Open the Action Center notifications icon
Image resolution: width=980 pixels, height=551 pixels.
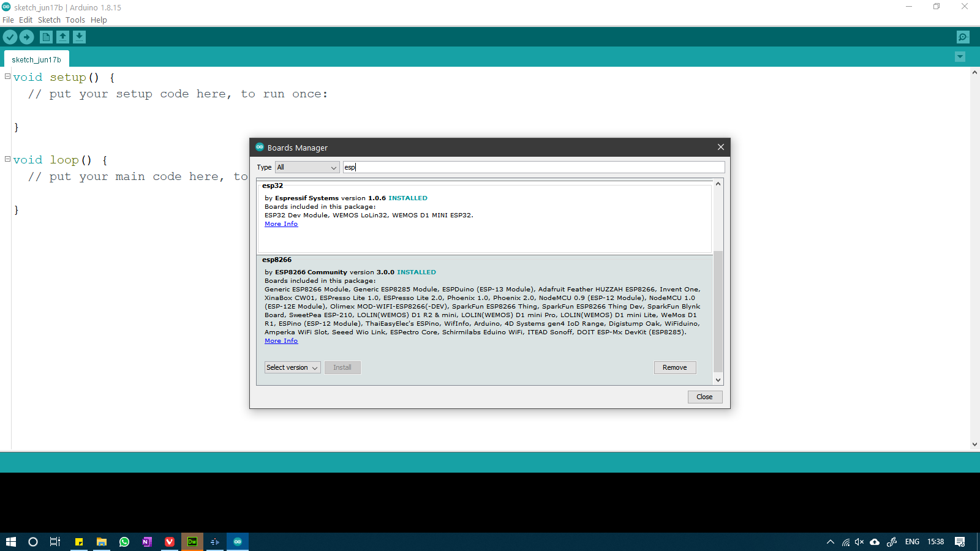(960, 542)
